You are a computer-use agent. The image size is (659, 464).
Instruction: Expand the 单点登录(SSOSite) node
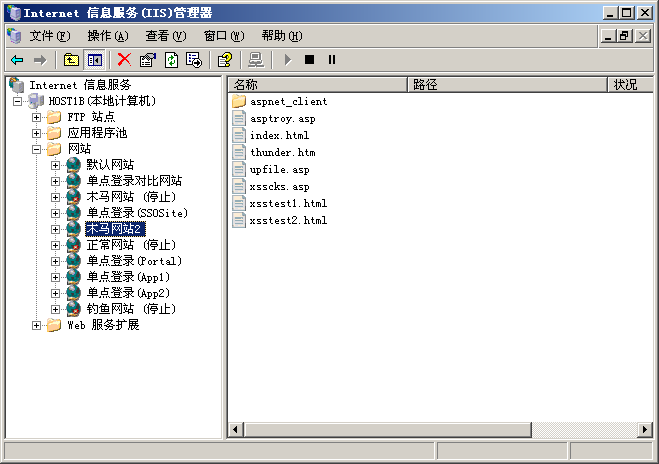point(55,213)
